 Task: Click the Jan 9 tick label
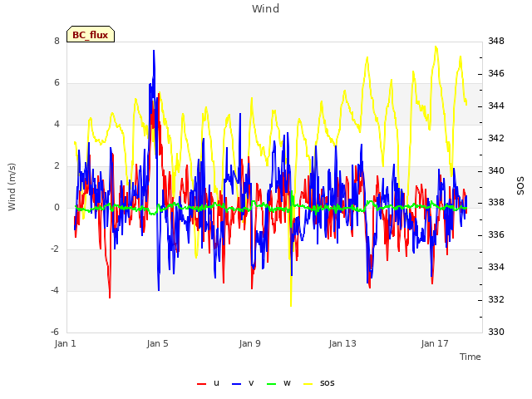pos(249,343)
